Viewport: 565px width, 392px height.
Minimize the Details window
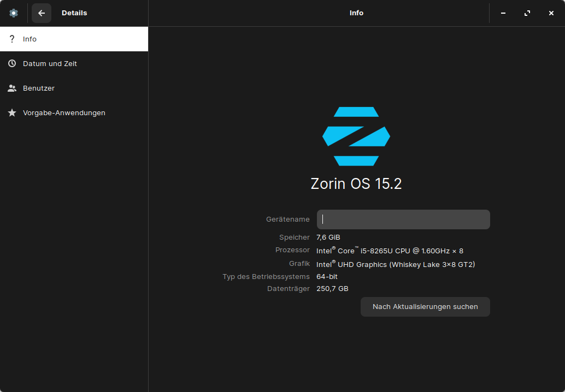(503, 13)
